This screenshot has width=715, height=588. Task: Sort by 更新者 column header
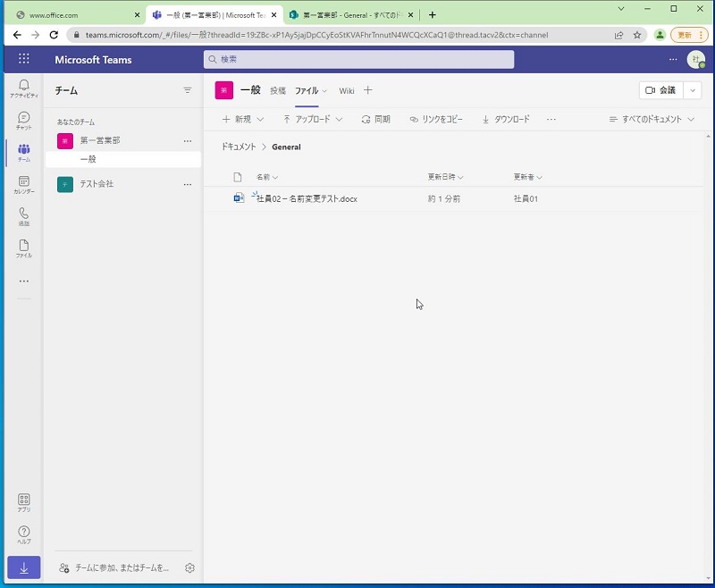click(x=527, y=177)
